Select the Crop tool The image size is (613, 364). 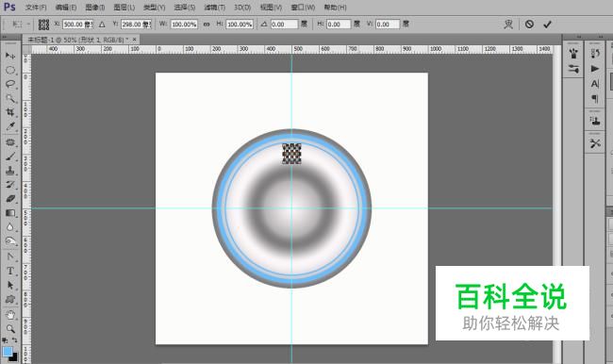click(10, 112)
